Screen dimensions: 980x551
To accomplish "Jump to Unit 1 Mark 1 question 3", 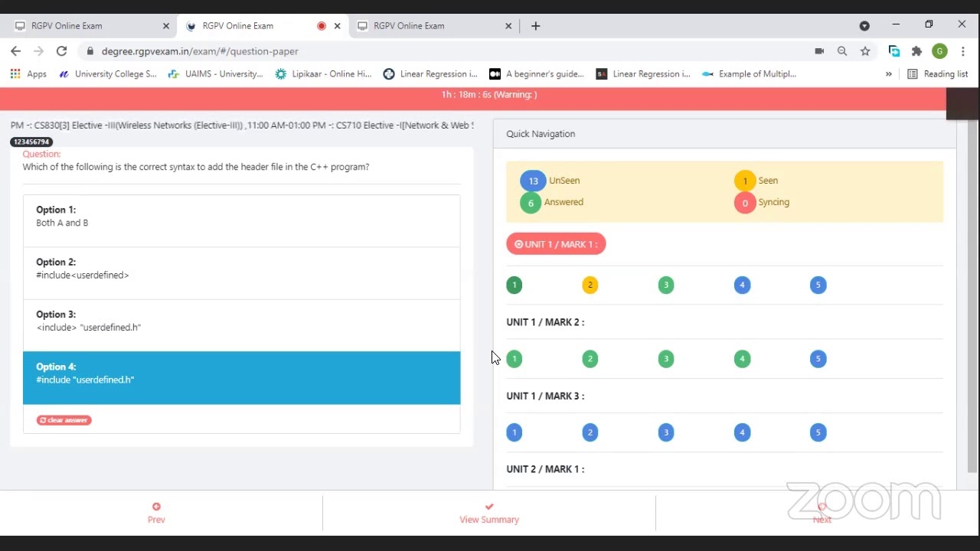I will click(x=666, y=285).
